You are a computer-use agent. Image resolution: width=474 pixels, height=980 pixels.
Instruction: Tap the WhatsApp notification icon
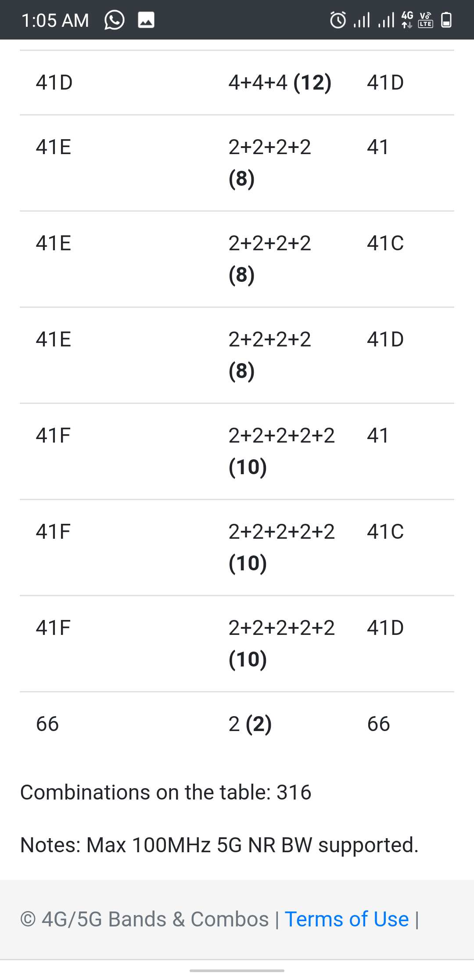114,20
